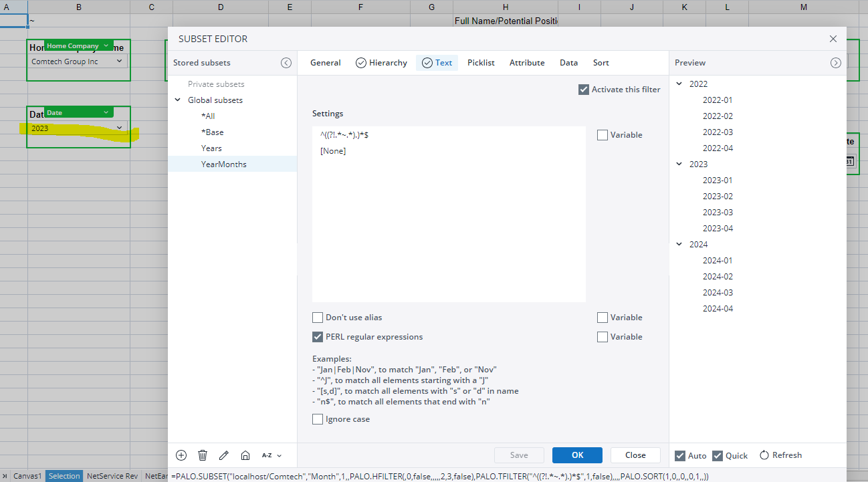
Task: Click the home icon below stored subsets
Action: pyautogui.click(x=245, y=455)
